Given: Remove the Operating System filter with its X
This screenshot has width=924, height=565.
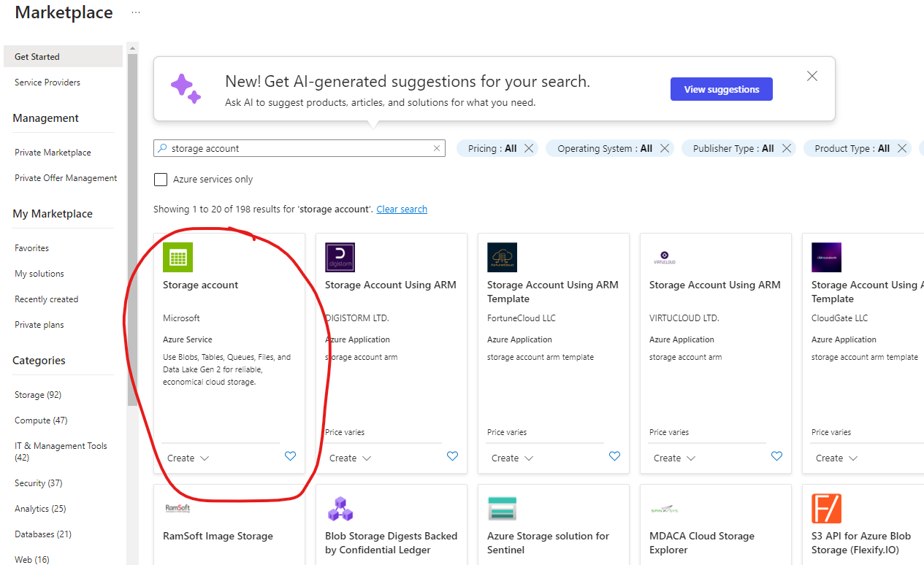Looking at the screenshot, I should (665, 148).
